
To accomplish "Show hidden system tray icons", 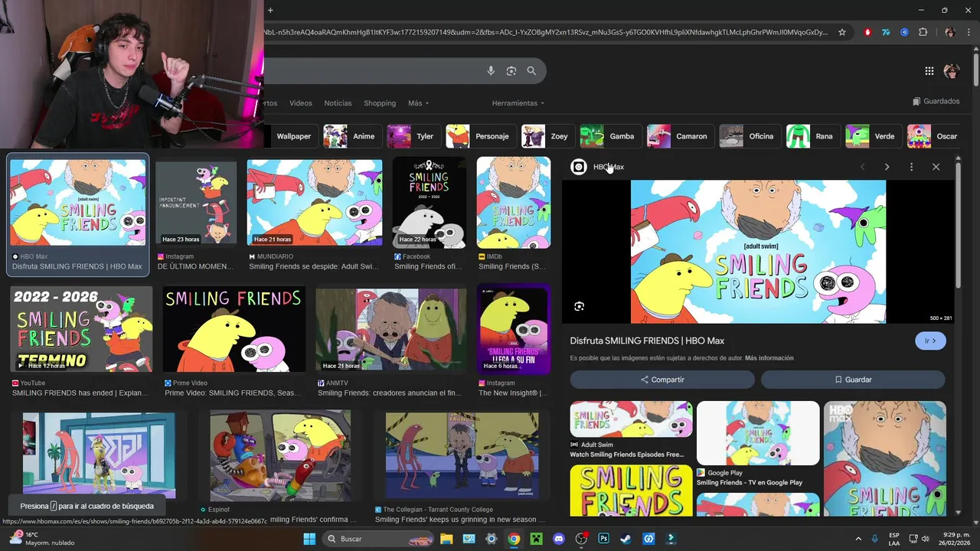I will point(858,539).
